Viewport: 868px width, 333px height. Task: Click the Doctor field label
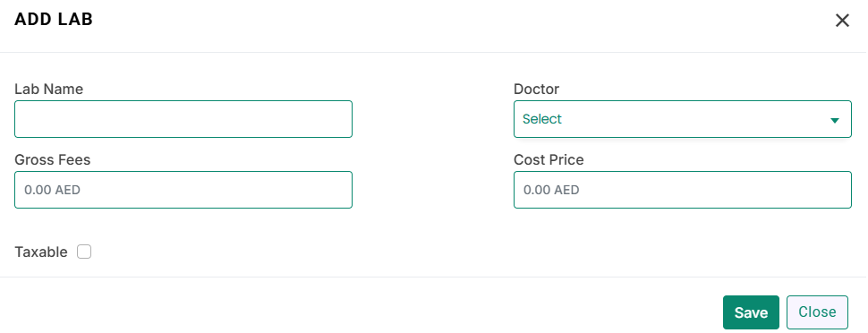536,89
